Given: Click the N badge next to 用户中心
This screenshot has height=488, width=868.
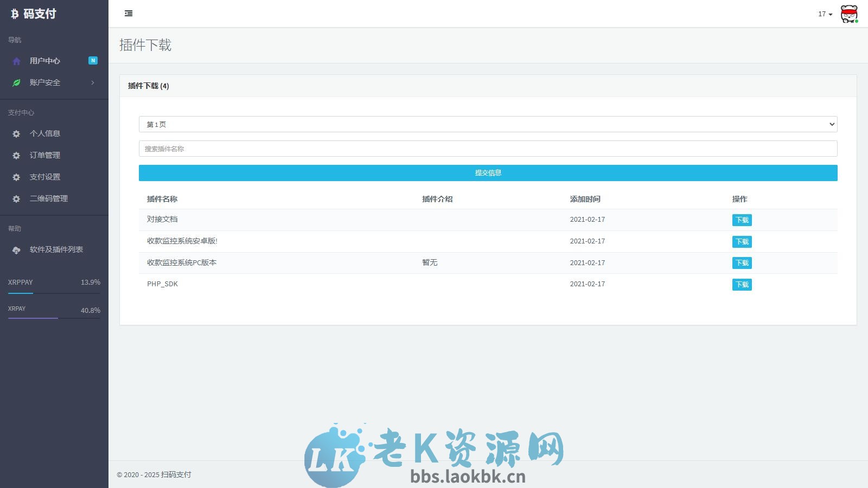Looking at the screenshot, I should (93, 61).
